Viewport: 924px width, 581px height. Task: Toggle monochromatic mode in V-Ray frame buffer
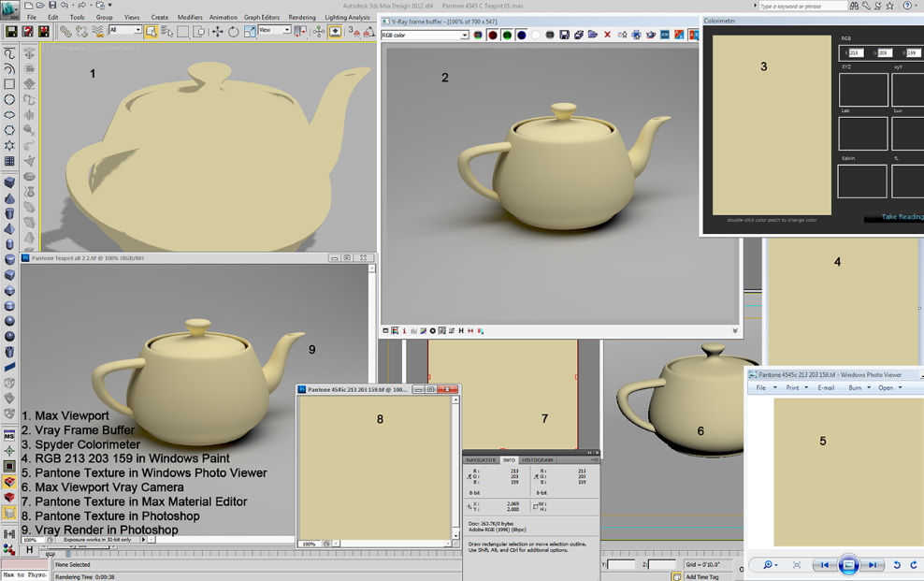point(550,36)
